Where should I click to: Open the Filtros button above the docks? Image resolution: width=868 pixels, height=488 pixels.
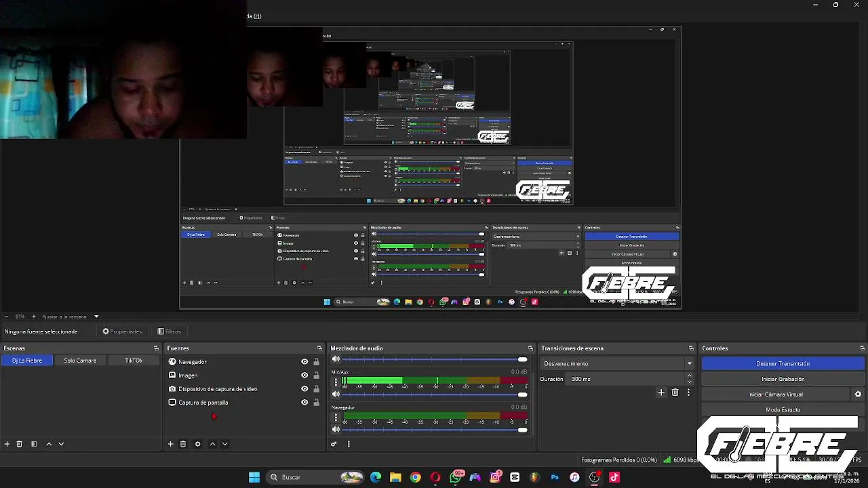pyautogui.click(x=169, y=331)
